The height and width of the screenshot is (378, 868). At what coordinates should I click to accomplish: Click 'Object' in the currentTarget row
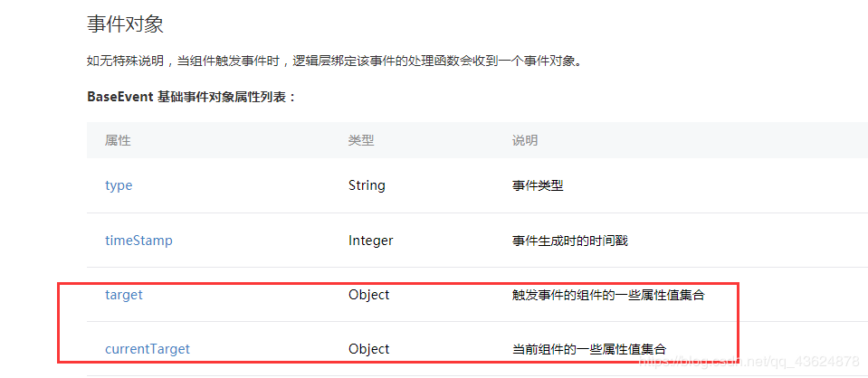368,349
